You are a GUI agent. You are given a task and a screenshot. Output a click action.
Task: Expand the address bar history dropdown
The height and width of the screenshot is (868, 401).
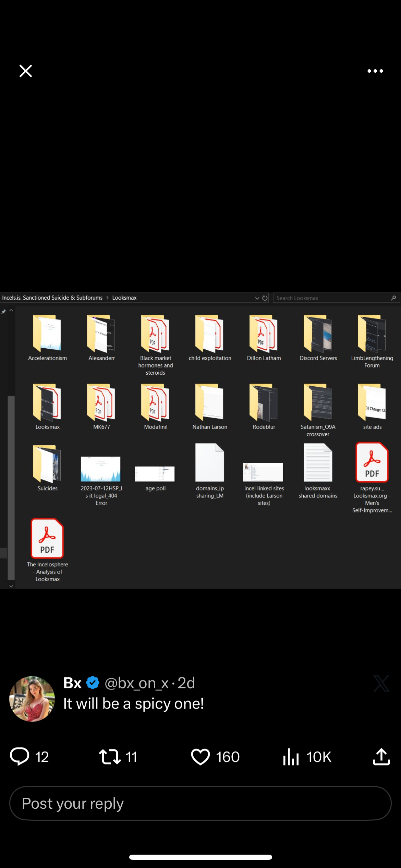tap(257, 298)
